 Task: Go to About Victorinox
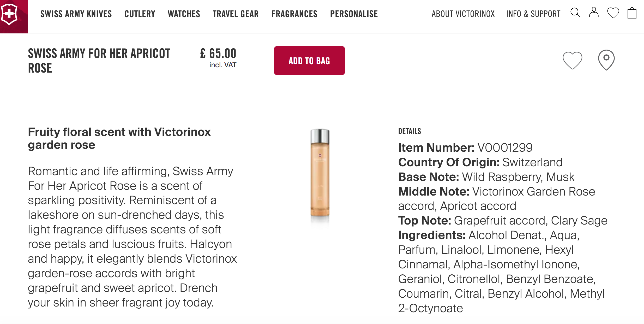[x=463, y=14]
